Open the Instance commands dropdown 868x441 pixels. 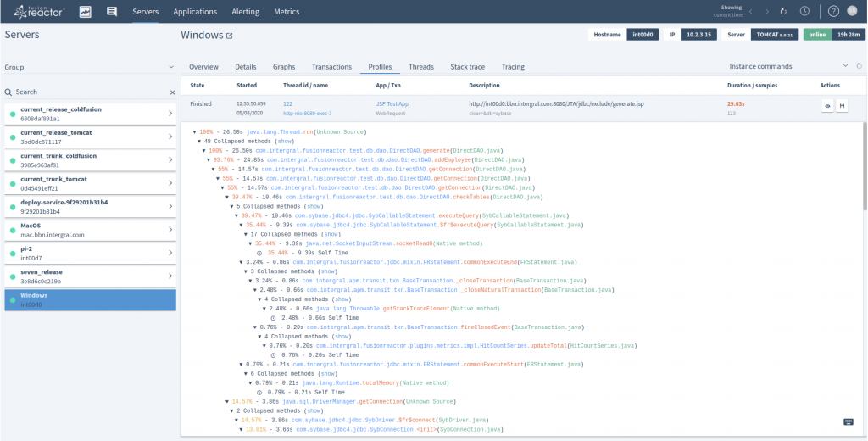788,66
